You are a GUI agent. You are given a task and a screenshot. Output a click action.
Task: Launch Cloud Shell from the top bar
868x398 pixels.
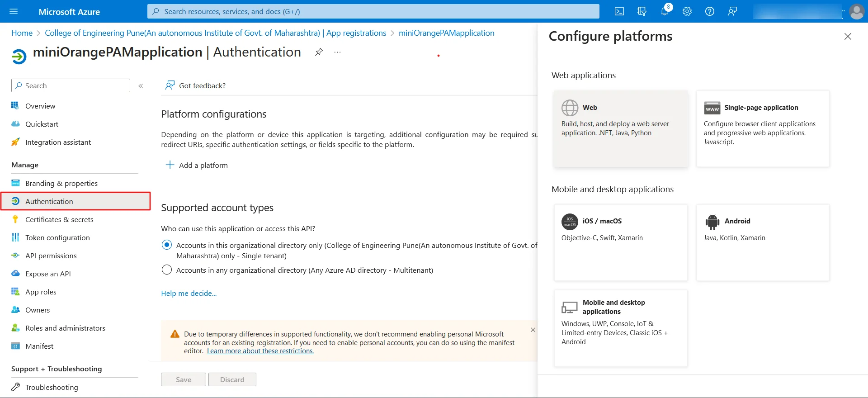(619, 11)
